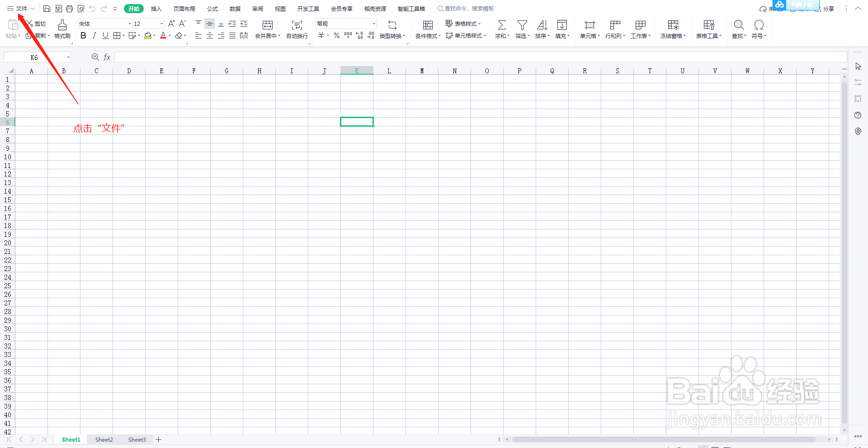Add new sheet with plus button

pos(159,439)
